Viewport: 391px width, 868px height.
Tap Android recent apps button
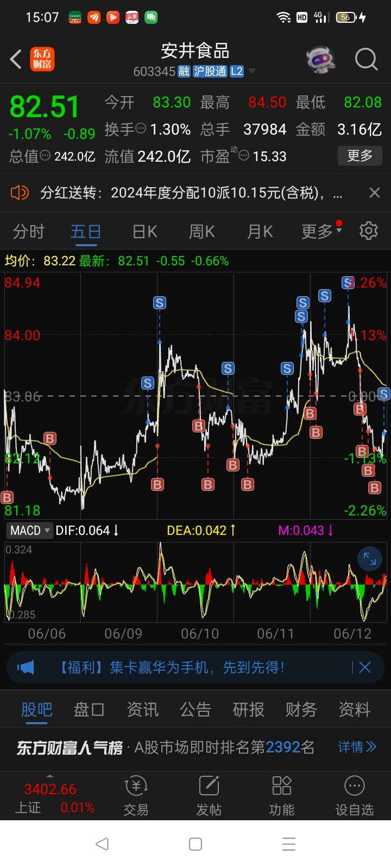click(x=289, y=844)
